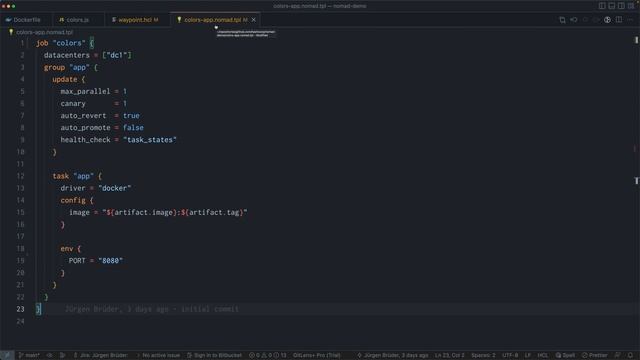Click line number 18 in the gutter
Image resolution: width=640 pixels, height=360 pixels.
(20, 249)
